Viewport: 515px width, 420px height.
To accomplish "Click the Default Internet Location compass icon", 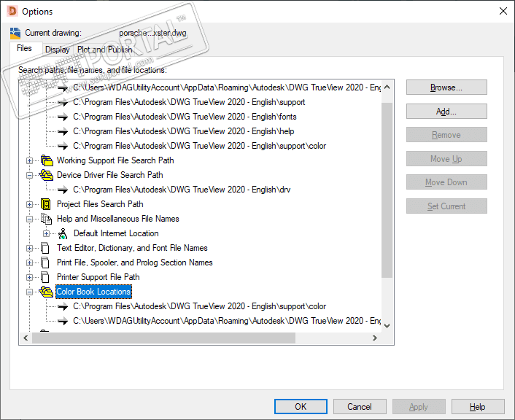I will point(63,233).
